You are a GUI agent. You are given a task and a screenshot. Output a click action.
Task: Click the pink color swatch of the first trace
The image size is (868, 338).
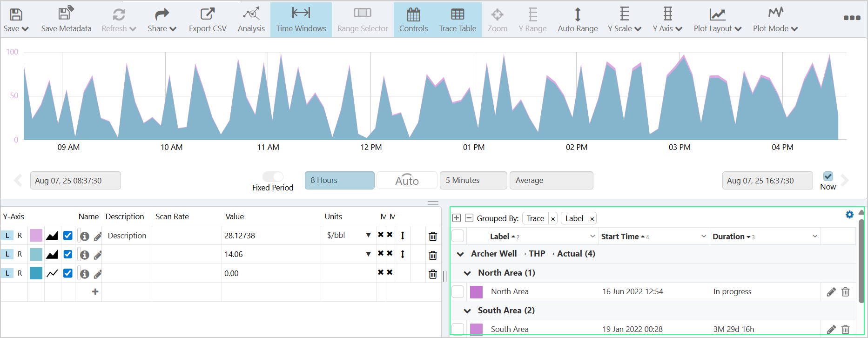coord(36,236)
